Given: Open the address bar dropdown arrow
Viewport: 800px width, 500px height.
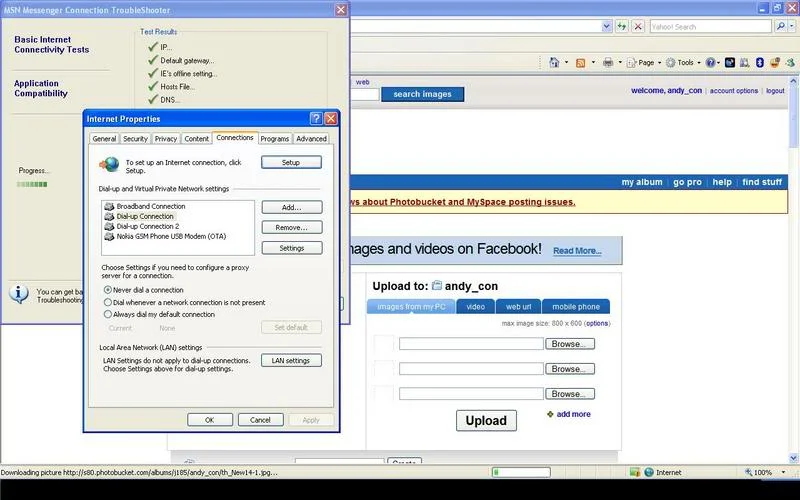Looking at the screenshot, I should 606,27.
